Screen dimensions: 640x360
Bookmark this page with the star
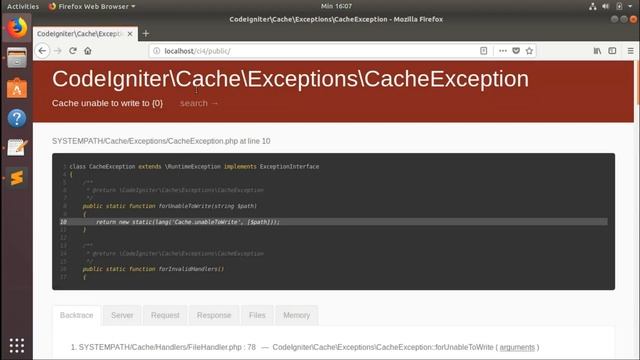tap(529, 51)
